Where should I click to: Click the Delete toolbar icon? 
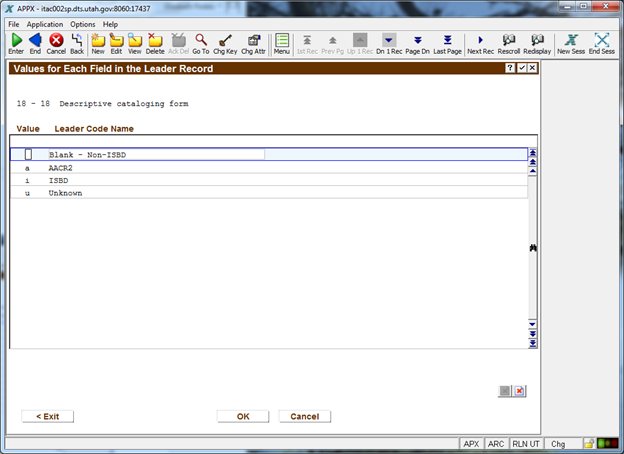pyautogui.click(x=155, y=43)
